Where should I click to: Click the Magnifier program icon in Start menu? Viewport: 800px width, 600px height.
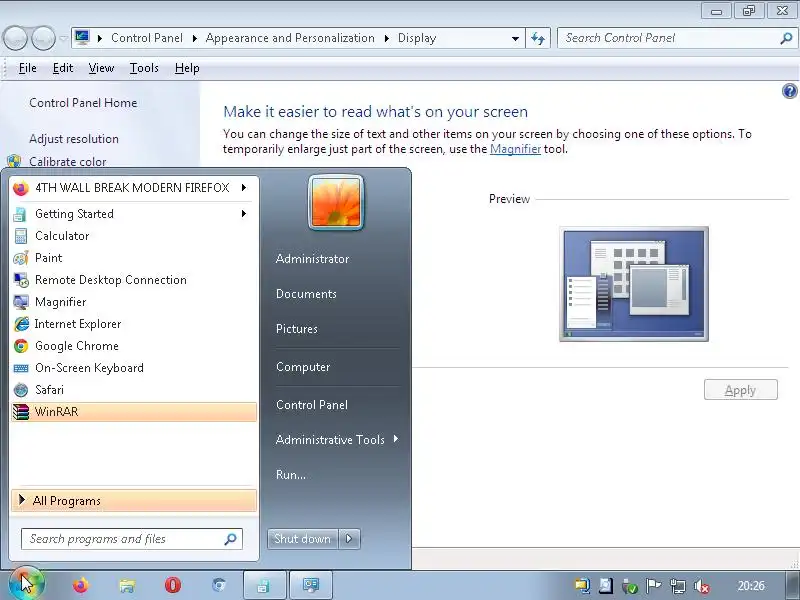click(20, 302)
